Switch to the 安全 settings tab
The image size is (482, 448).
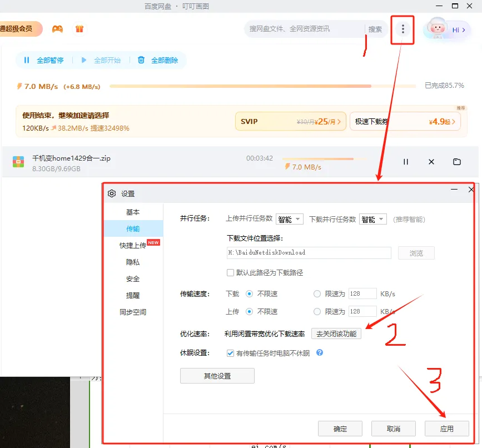133,278
